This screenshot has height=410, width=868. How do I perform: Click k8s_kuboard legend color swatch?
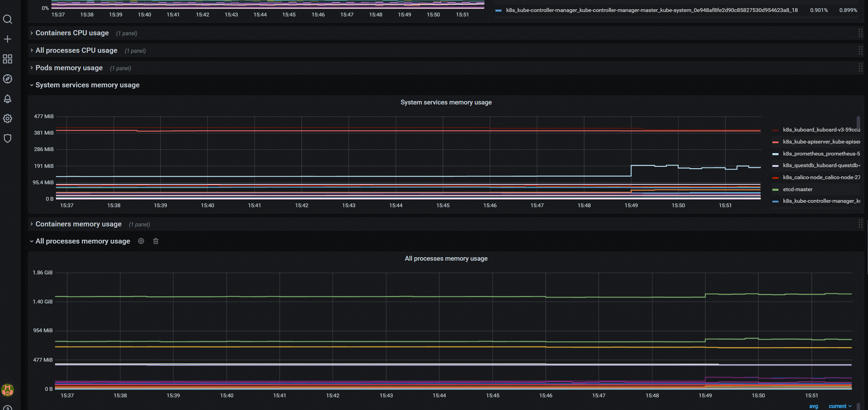pyautogui.click(x=775, y=130)
